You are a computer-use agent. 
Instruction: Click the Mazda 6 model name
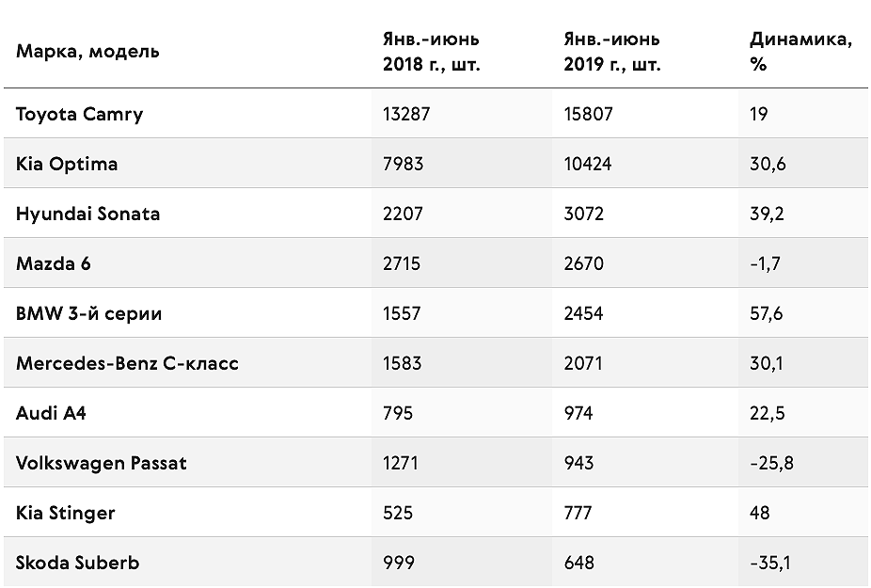54,263
